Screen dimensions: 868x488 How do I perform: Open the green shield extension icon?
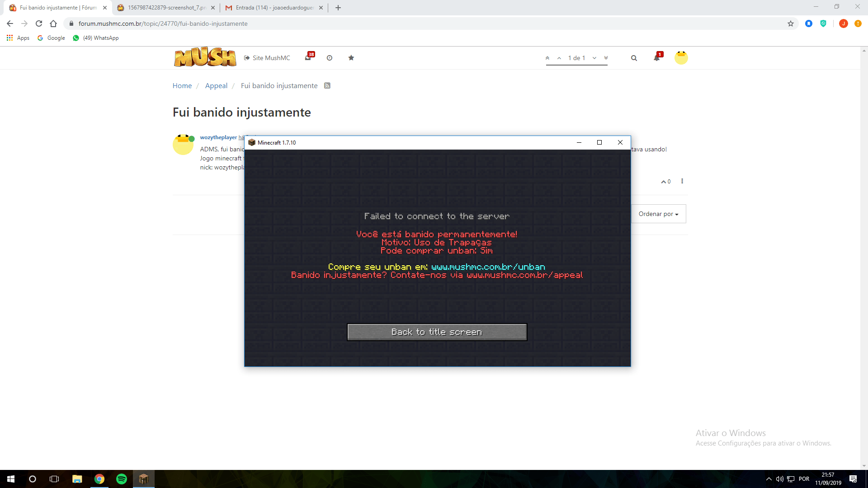823,23
